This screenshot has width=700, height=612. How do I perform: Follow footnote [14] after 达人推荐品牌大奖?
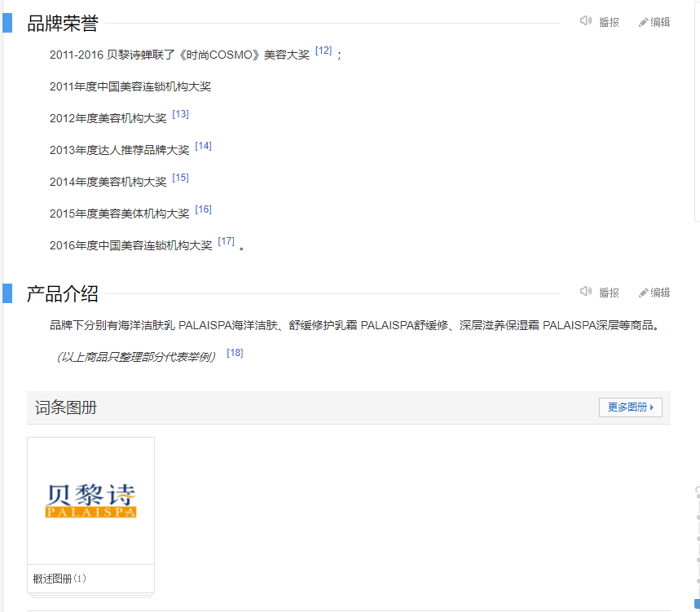[204, 146]
